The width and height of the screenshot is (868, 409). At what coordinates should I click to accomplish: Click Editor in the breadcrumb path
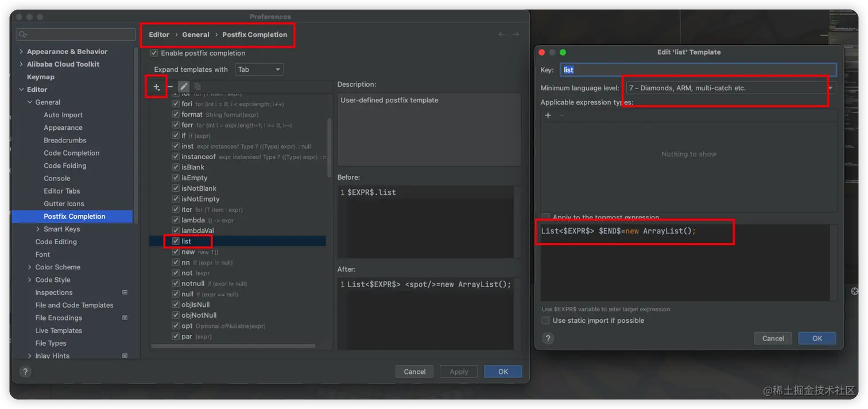pyautogui.click(x=159, y=34)
